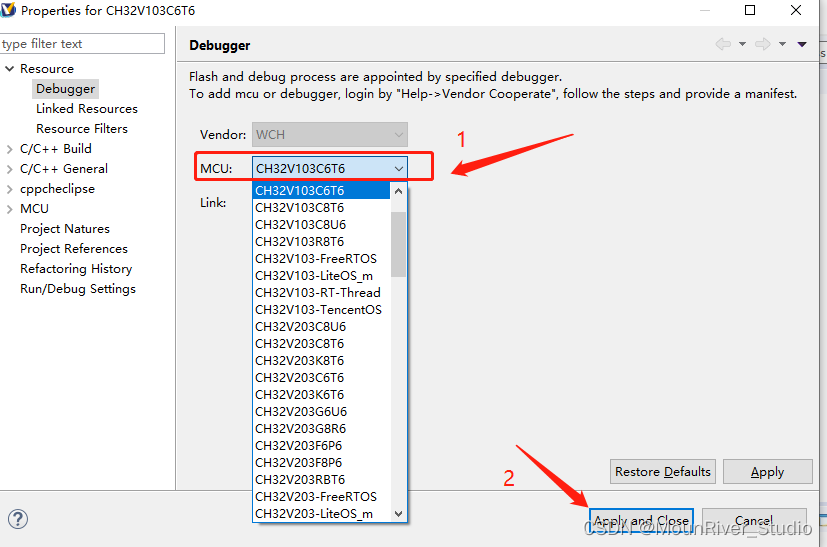The image size is (827, 547).
Task: Choose CH32V103-RT-Thread from the list
Action: click(x=322, y=293)
